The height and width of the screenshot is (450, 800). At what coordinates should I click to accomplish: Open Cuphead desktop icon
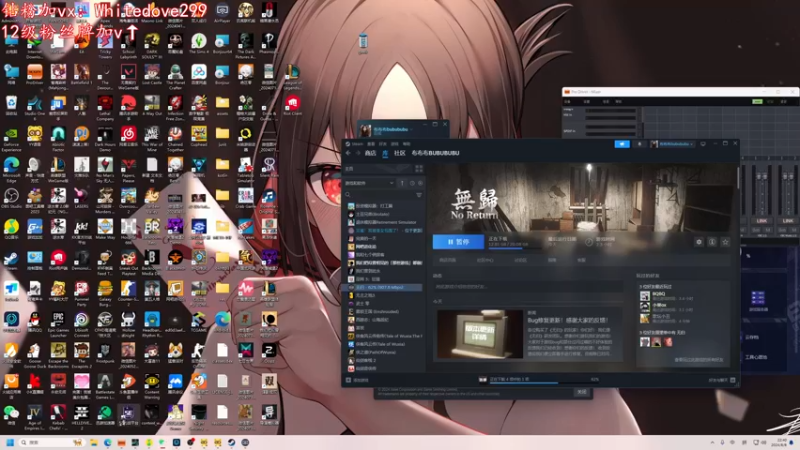[198, 137]
